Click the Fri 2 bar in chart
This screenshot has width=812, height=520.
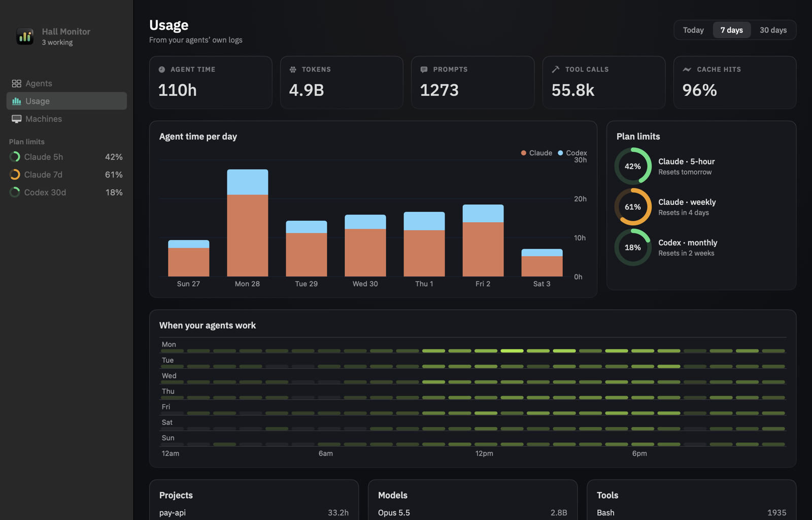click(x=483, y=240)
